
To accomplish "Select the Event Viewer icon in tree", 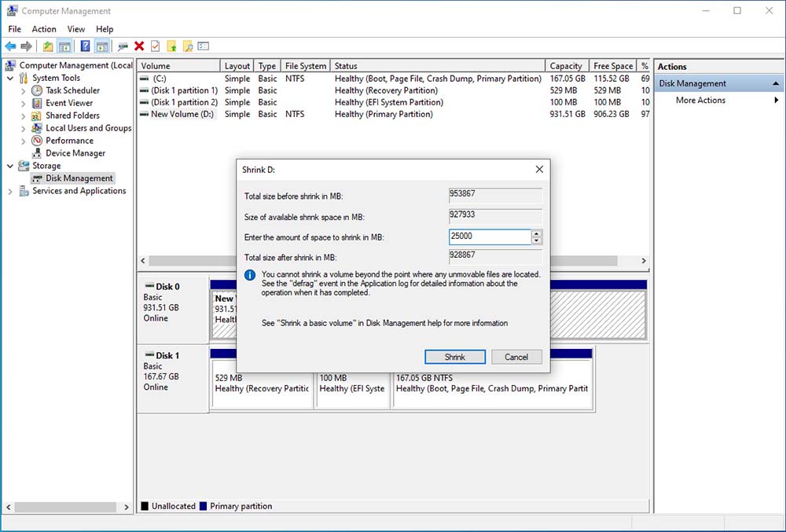I will pyautogui.click(x=38, y=103).
